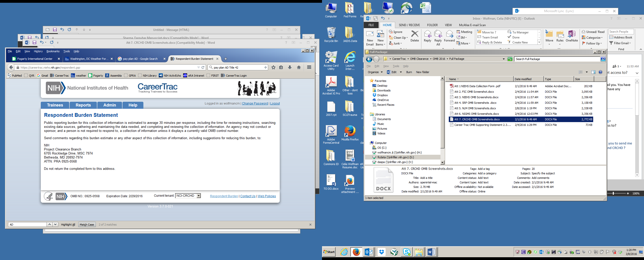Click the Outlook zoom slider handle

[x=613, y=193]
